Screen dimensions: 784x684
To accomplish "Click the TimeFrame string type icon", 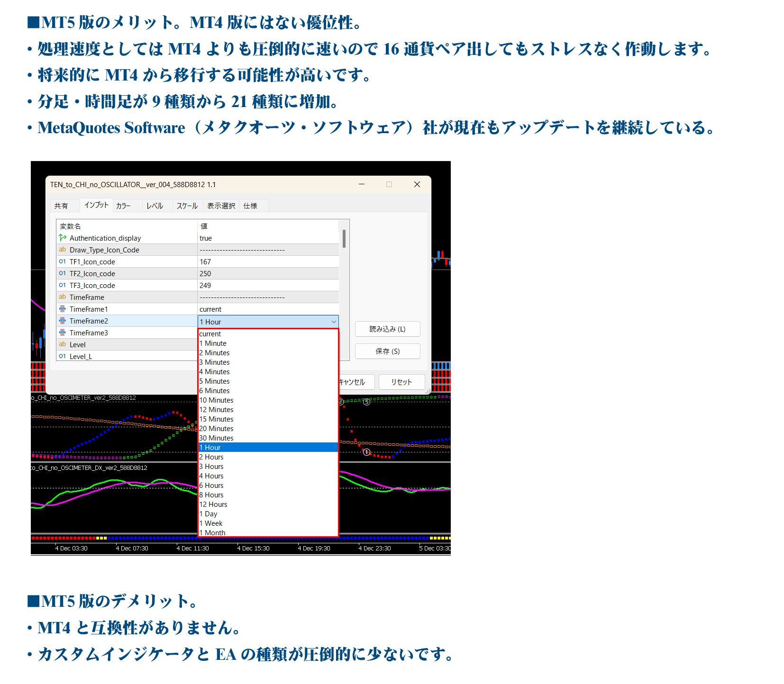I will (63, 297).
